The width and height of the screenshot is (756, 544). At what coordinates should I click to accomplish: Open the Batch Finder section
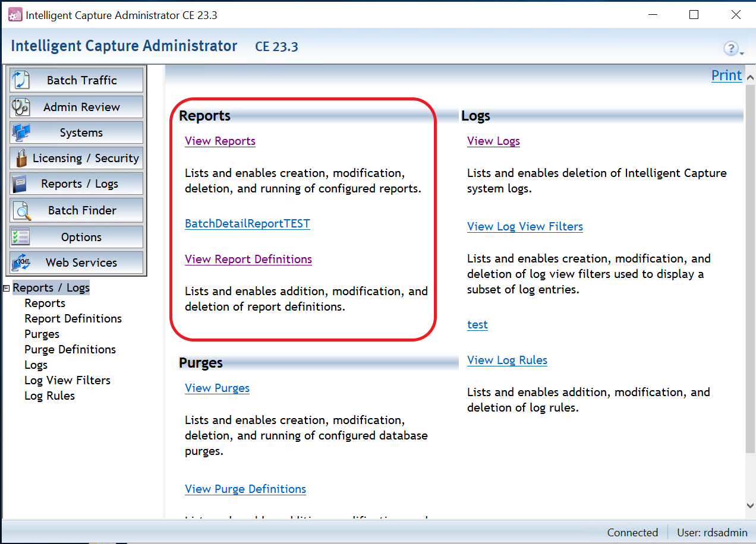77,210
